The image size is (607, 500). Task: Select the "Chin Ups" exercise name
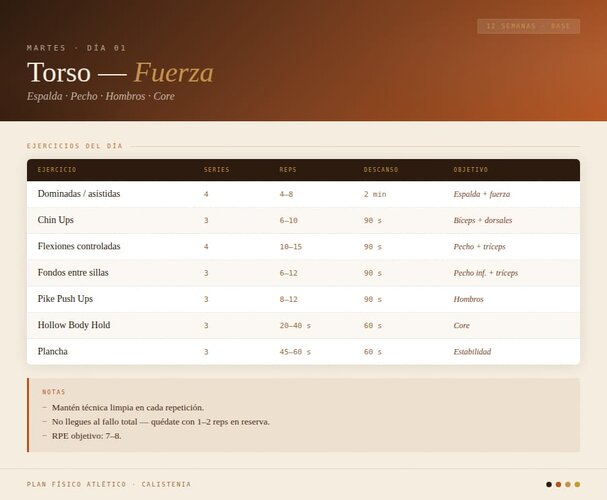55,220
